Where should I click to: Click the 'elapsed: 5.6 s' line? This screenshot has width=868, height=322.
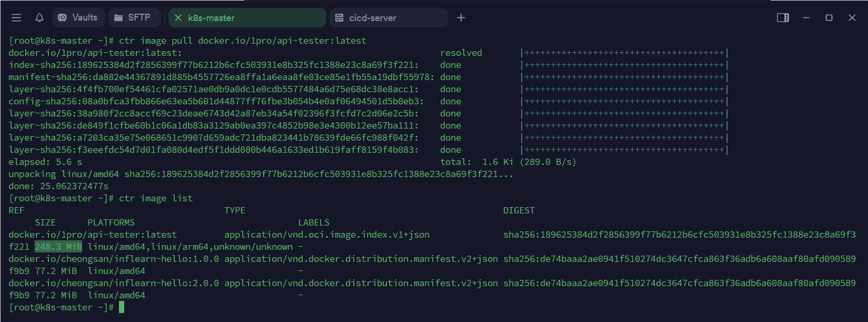tap(45, 162)
